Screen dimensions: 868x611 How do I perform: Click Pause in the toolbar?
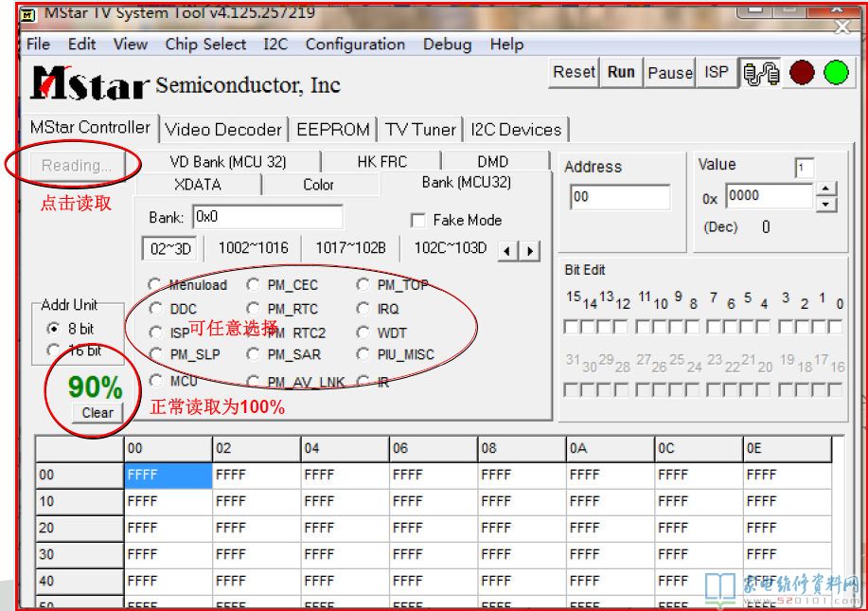[670, 73]
